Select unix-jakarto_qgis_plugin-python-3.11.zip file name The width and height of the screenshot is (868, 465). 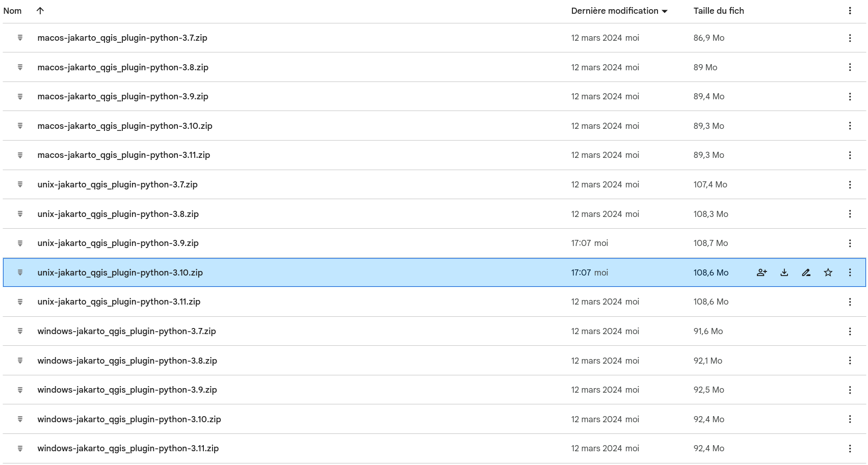[119, 302]
